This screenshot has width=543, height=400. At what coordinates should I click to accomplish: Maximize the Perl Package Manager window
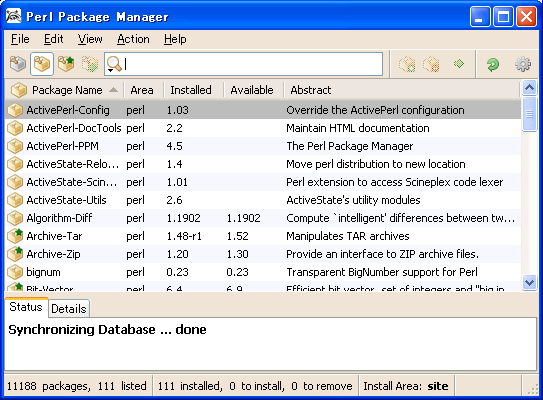(x=503, y=16)
